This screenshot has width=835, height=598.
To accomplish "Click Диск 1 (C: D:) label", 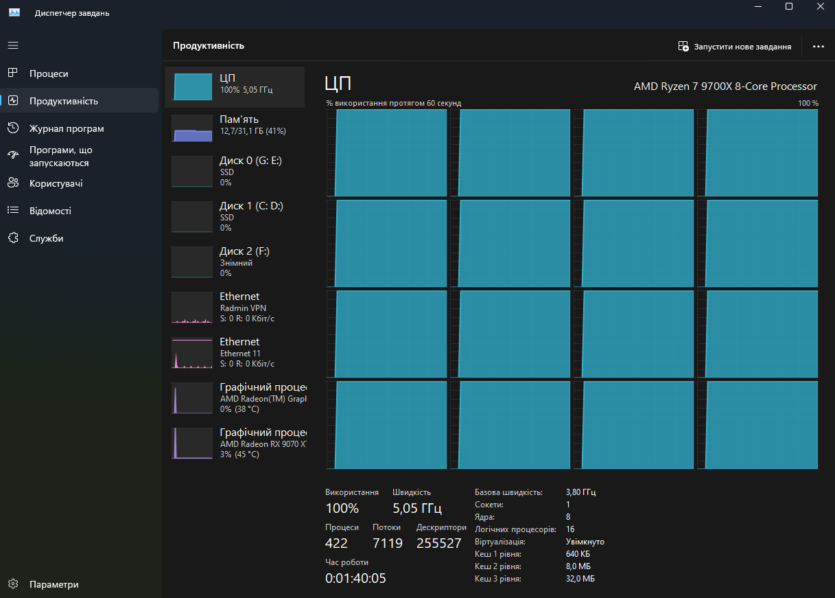I will click(251, 206).
